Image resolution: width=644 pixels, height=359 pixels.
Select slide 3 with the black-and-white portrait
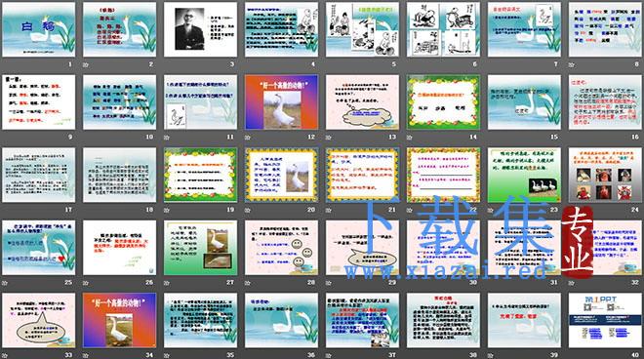coord(200,29)
